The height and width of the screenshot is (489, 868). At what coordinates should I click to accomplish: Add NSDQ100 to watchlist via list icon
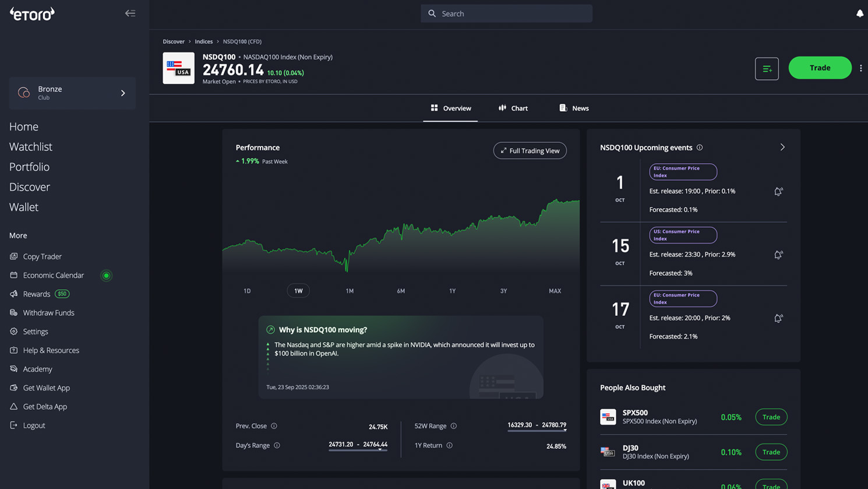[767, 69]
